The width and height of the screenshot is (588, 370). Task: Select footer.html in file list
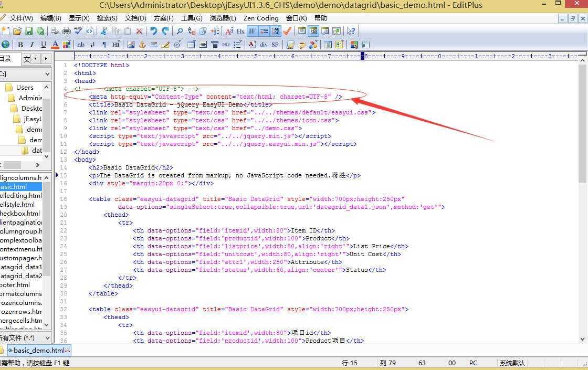(15, 284)
